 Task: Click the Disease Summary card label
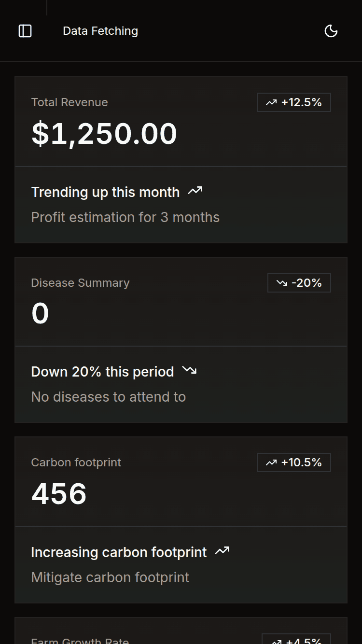point(80,283)
